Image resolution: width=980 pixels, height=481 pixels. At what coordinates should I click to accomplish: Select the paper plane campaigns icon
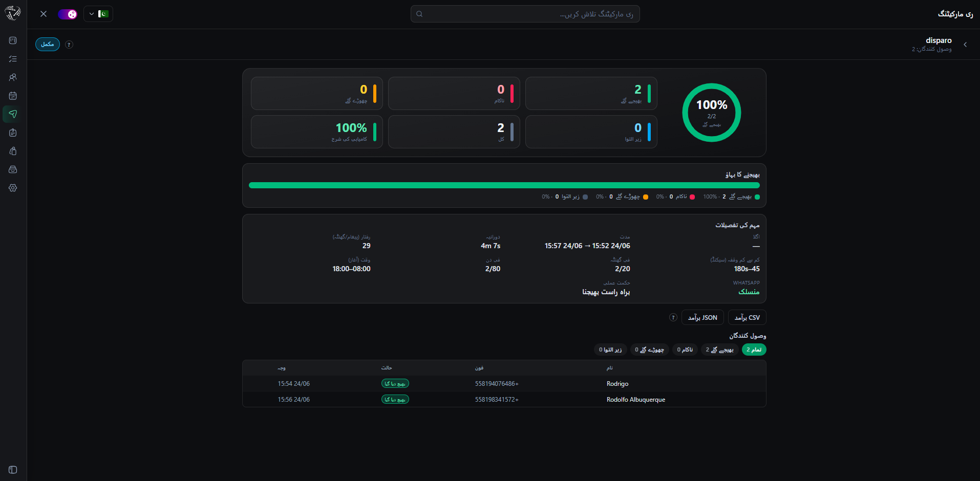point(13,114)
